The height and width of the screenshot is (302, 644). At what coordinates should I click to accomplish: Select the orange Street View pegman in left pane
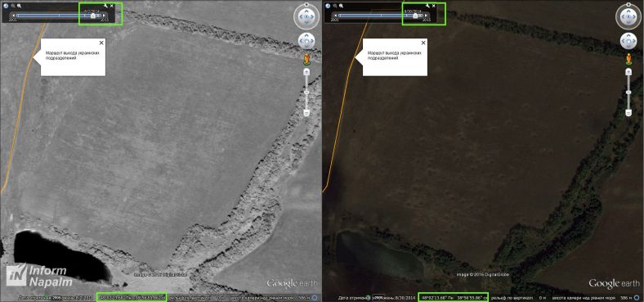pyautogui.click(x=306, y=59)
